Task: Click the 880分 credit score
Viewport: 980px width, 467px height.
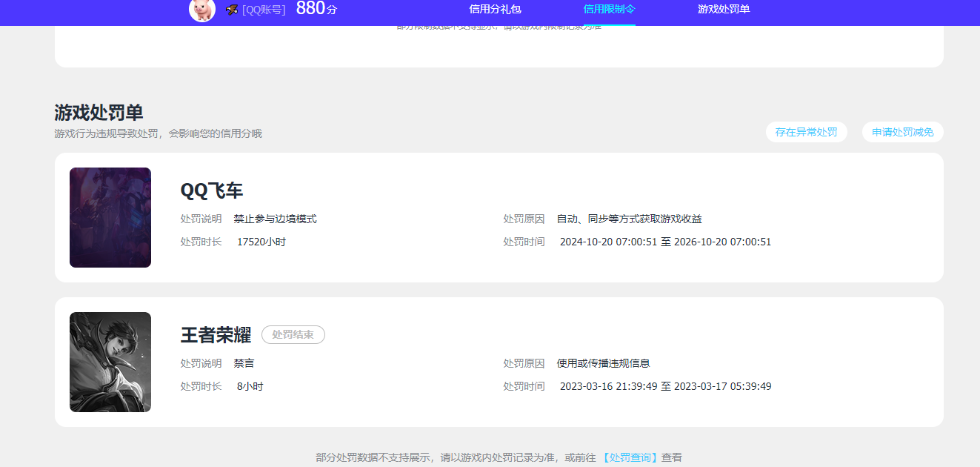Action: click(x=316, y=9)
